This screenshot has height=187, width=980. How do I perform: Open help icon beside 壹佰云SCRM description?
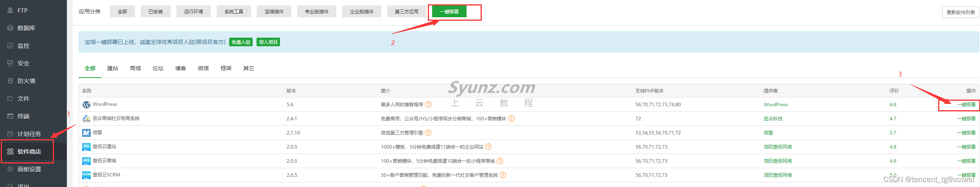click(x=503, y=175)
